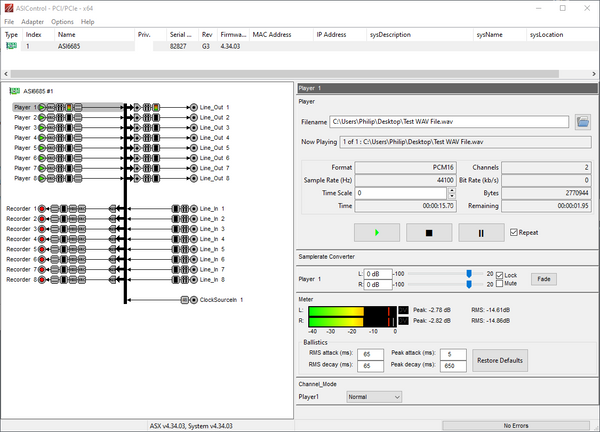Click the channel mode icon beside Recorder 6's record icon
Viewport: 600px width, 432px height.
[x=54, y=259]
